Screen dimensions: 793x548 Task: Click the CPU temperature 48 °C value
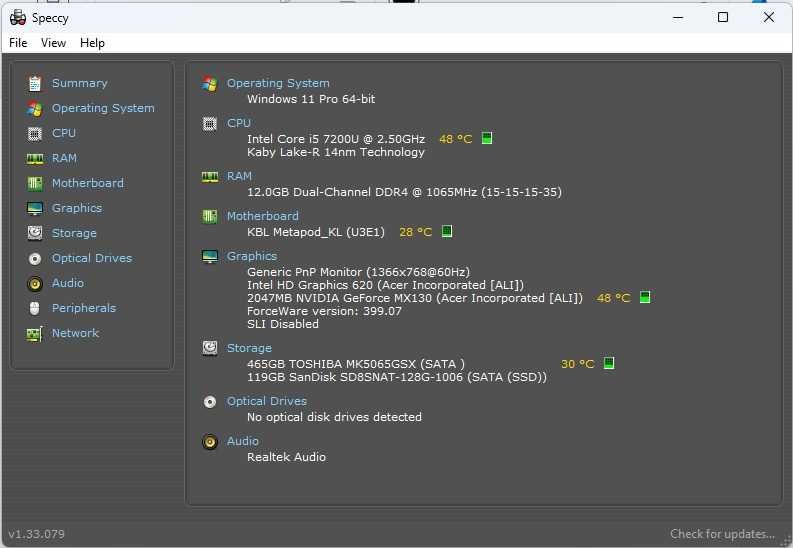click(x=455, y=139)
